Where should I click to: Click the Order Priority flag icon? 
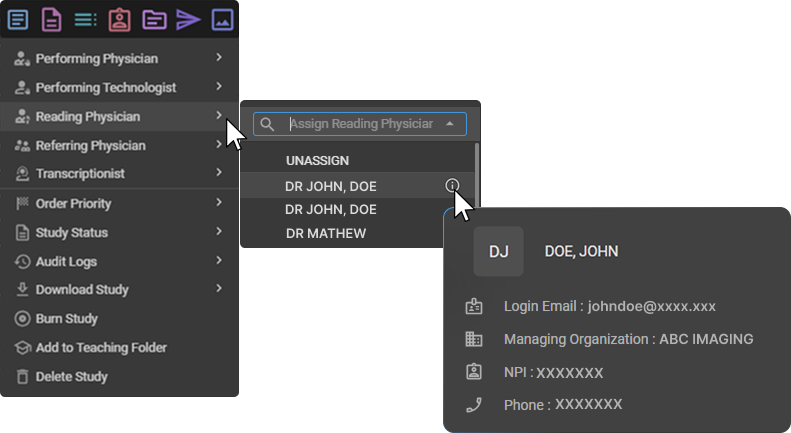pos(22,203)
